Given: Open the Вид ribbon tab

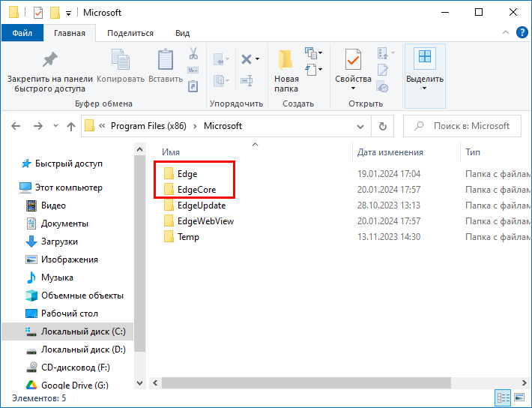Looking at the screenshot, I should tap(182, 33).
